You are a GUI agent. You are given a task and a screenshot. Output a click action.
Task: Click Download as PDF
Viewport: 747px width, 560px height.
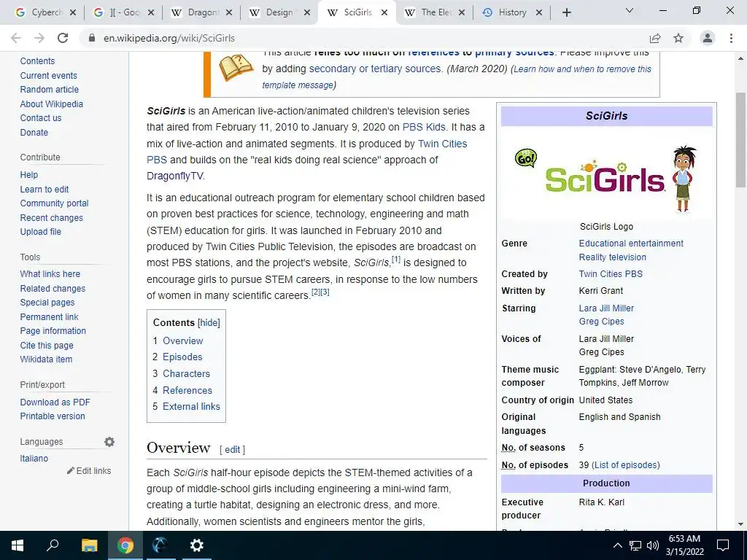[55, 402]
